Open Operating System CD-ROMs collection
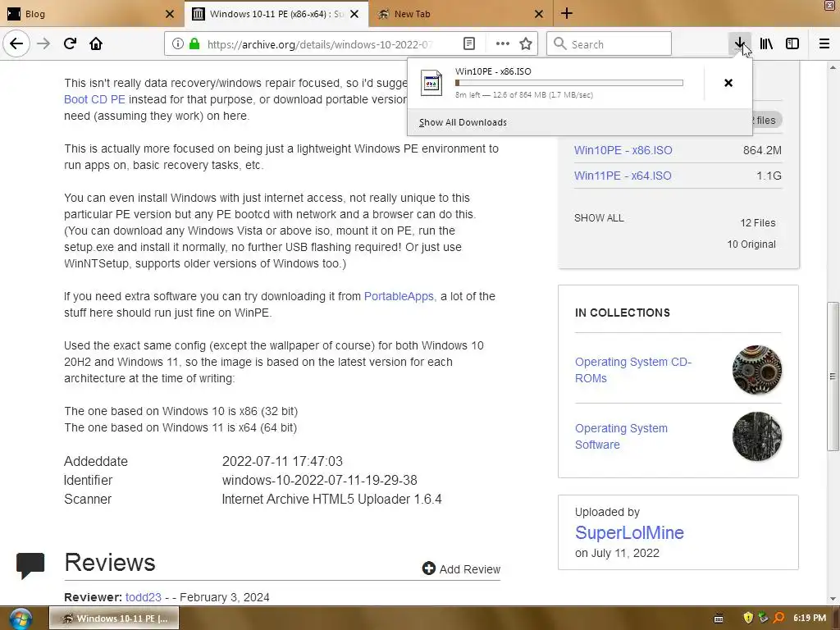The image size is (840, 630). pos(633,370)
